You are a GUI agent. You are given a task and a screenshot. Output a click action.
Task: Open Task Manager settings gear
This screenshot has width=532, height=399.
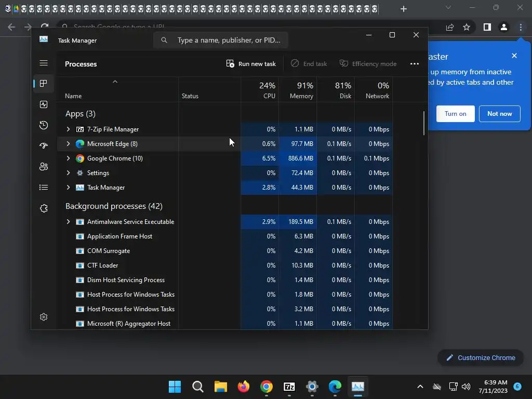(x=44, y=317)
